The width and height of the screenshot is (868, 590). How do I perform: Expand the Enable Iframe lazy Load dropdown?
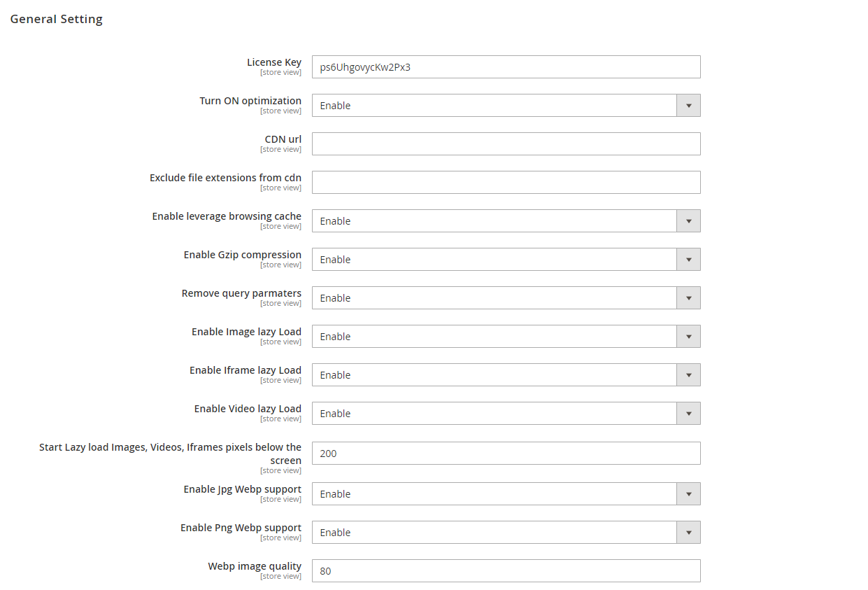tap(494, 375)
